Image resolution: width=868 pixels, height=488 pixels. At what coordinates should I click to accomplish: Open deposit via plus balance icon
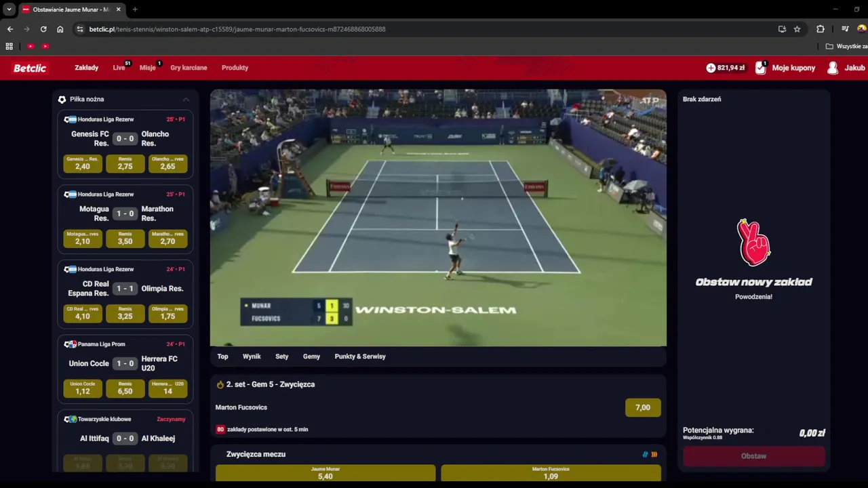[x=711, y=68]
